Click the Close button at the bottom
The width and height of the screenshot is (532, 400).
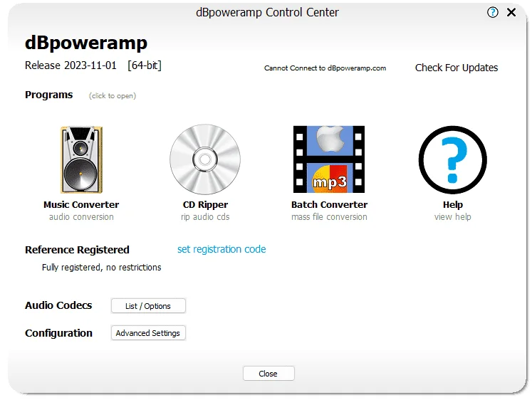[x=268, y=374]
